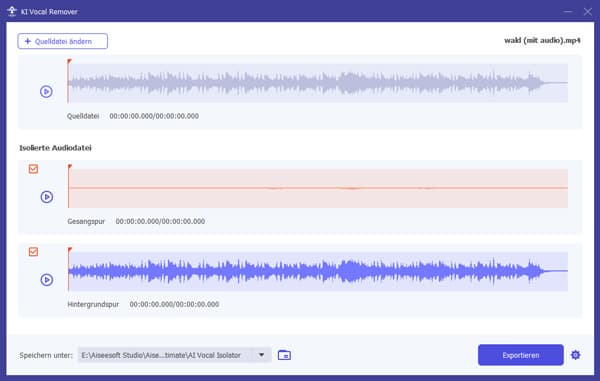The image size is (600, 381).
Task: Click the Gesangspur waveform timeline
Action: (x=318, y=188)
